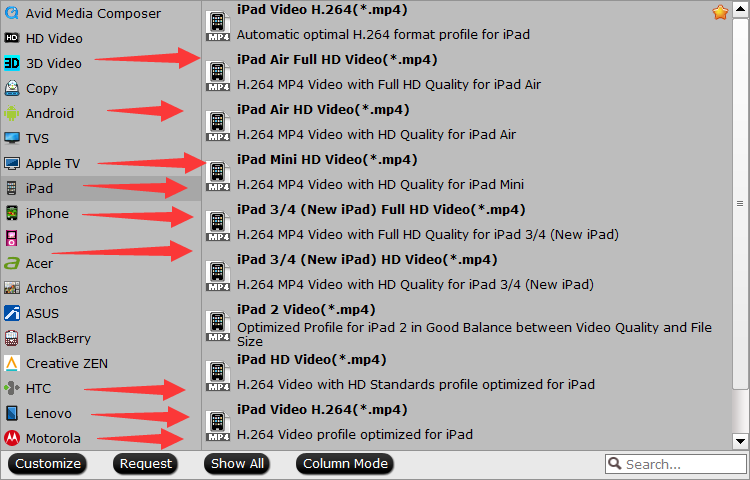Click the MP4 icon for iPad HD Video

tap(218, 375)
